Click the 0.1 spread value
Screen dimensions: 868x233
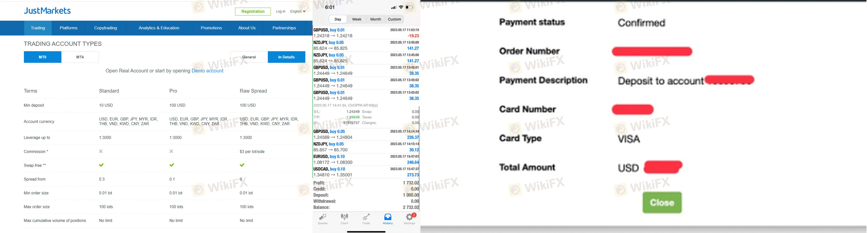pos(172,179)
